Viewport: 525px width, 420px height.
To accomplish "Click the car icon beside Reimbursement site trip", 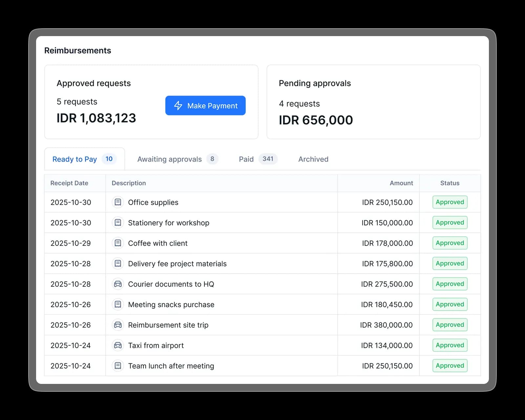I will [117, 325].
